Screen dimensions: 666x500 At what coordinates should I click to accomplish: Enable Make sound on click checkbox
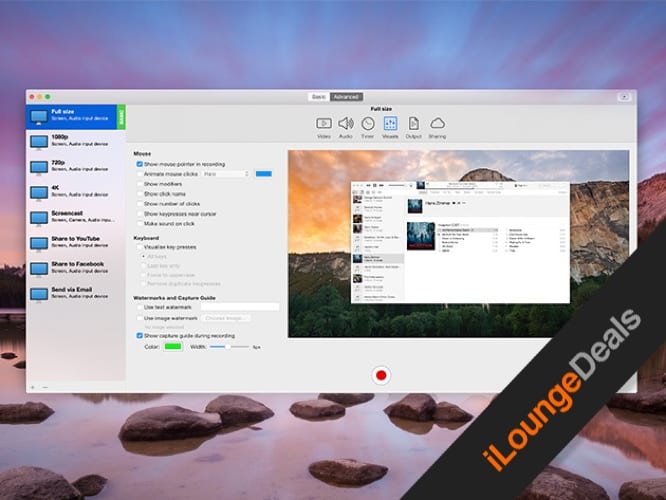[x=138, y=223]
